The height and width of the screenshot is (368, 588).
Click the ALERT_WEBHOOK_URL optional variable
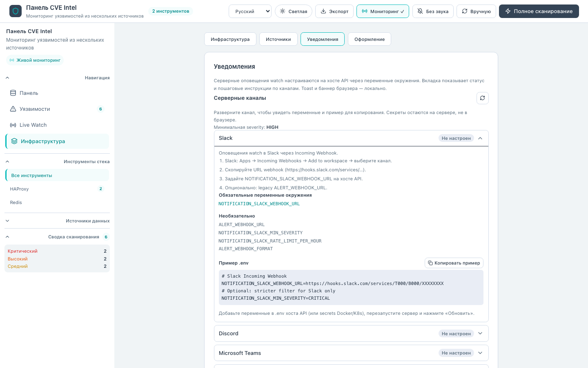click(x=242, y=224)
